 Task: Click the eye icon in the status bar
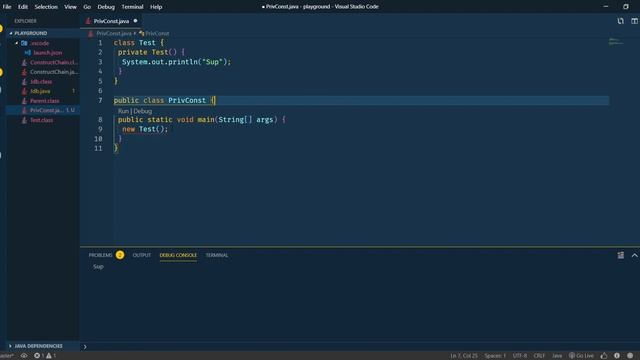coord(24,356)
